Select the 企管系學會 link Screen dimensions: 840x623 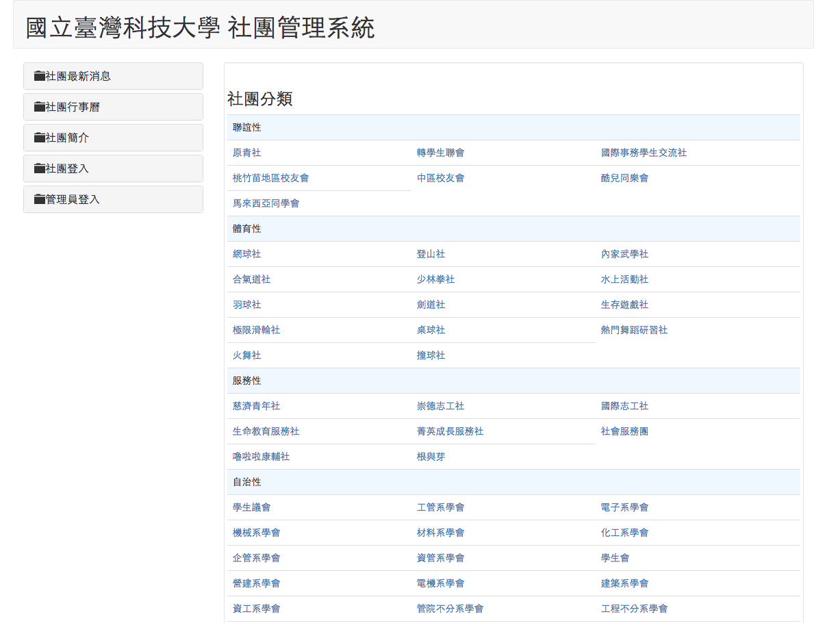coord(256,558)
